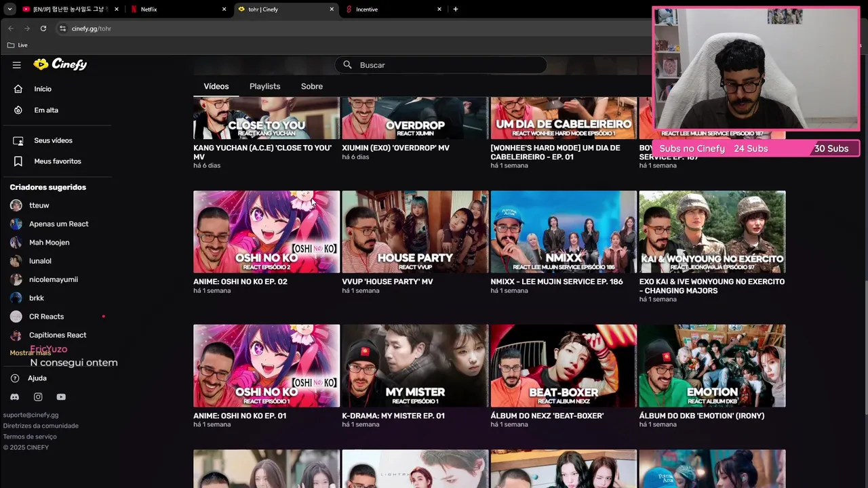Open the DKB Emotion album thumbnail
868x488 pixels.
pyautogui.click(x=712, y=366)
